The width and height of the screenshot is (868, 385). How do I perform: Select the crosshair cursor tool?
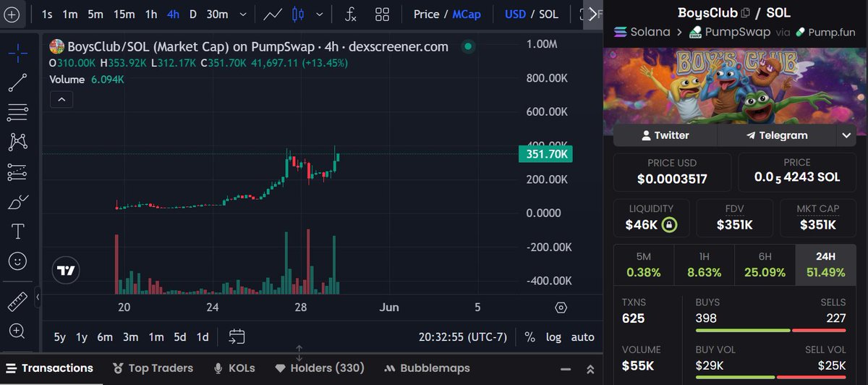18,52
